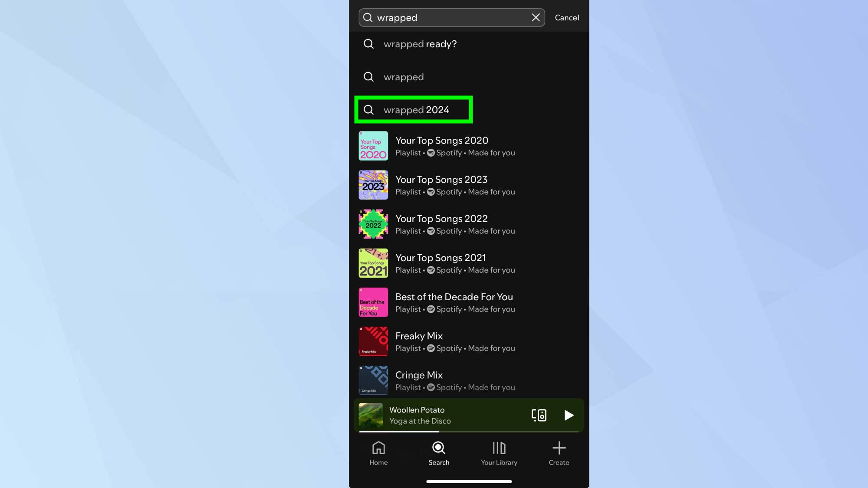Open the Connect to a device icon
The image size is (868, 488).
pos(538,415)
